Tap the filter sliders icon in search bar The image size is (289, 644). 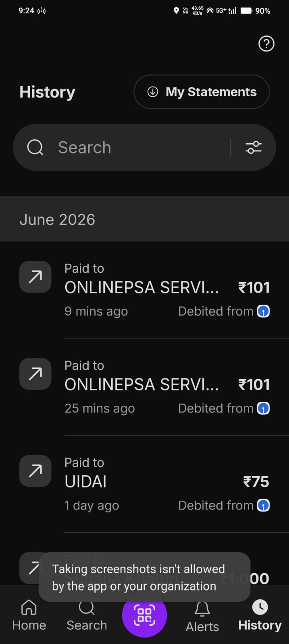pyautogui.click(x=254, y=147)
